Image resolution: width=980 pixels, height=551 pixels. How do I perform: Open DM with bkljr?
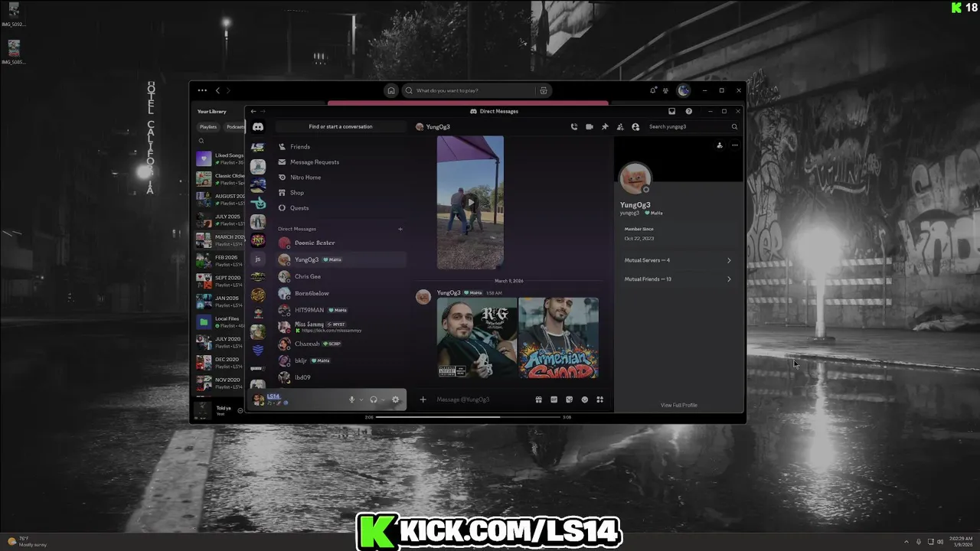(341, 360)
